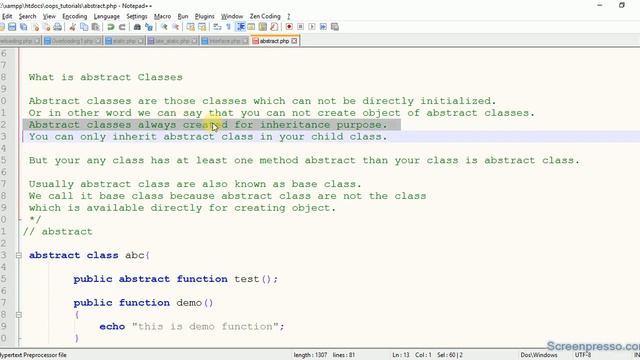Click the 'Ln : 13 Col : 1' status field
Image resolution: width=640 pixels, height=360 pixels.
(411, 355)
